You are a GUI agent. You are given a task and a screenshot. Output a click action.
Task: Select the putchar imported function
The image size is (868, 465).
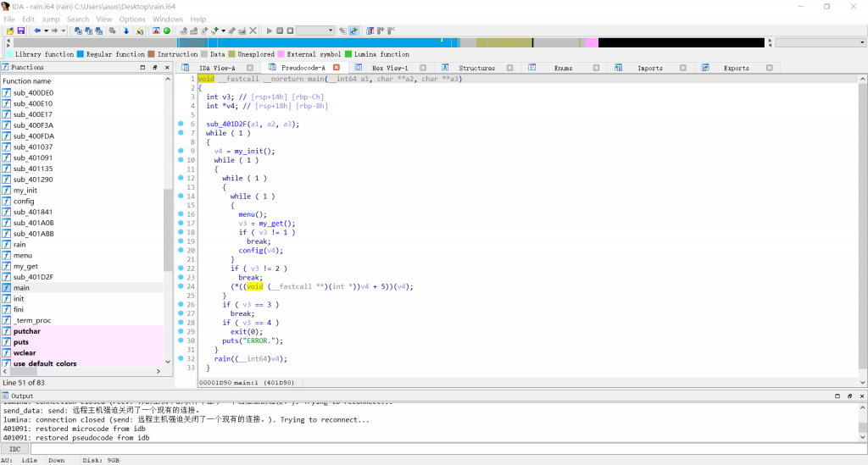pos(82,331)
